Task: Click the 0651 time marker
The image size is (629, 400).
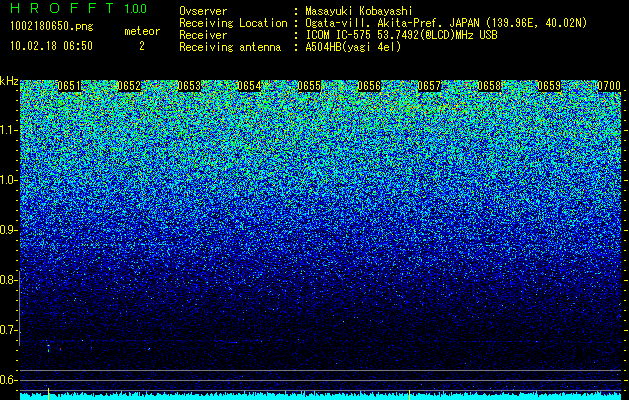Action: click(x=69, y=86)
